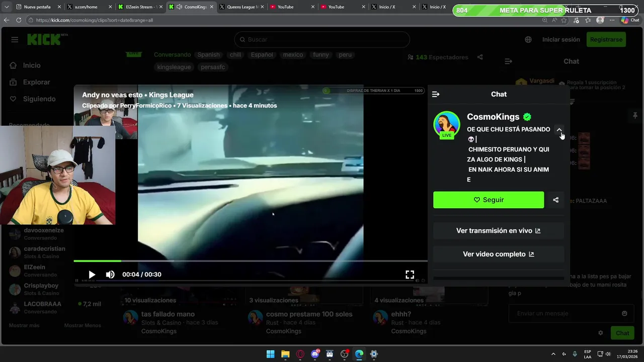The width and height of the screenshot is (644, 362).
Task: Open clip titled tas fallado mano
Action: pos(168,314)
